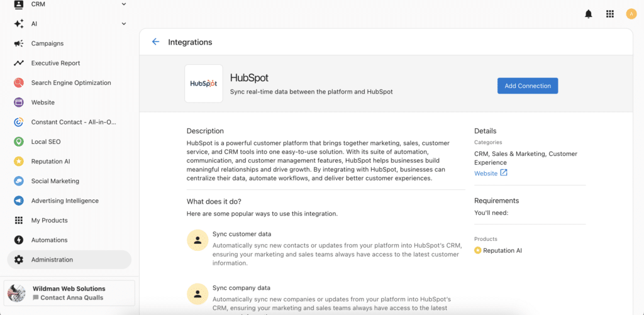Click the Integrations page title

190,42
